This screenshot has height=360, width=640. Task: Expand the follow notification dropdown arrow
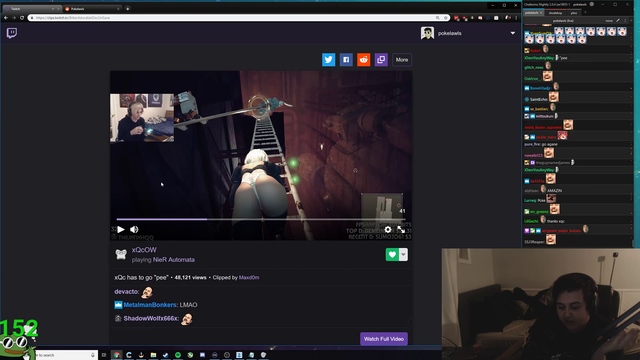click(403, 255)
